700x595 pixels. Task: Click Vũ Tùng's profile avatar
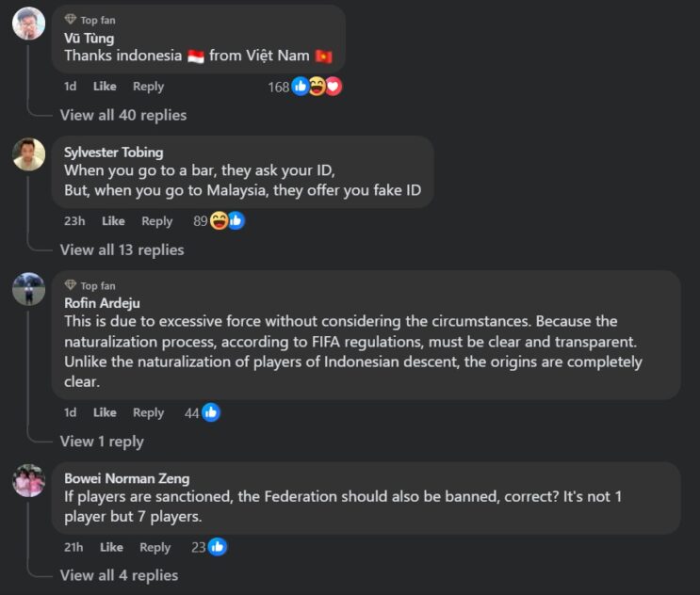(x=28, y=23)
